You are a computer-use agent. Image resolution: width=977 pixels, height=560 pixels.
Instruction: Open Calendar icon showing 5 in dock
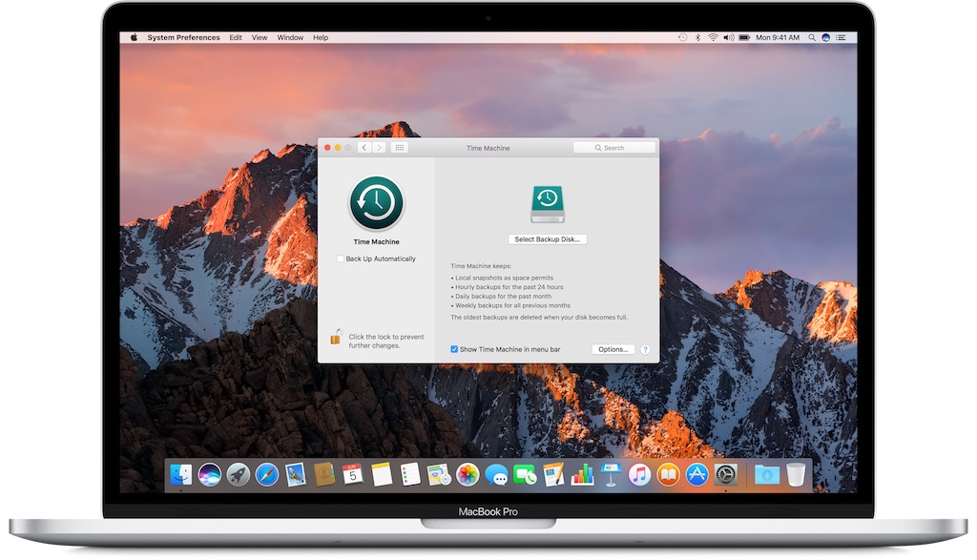(353, 475)
